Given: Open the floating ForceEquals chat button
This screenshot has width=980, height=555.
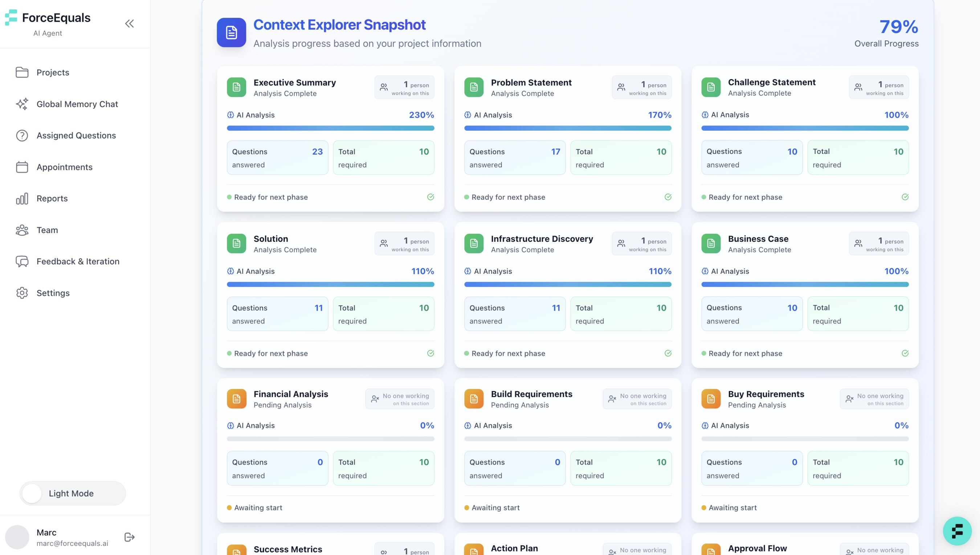Looking at the screenshot, I should [x=957, y=531].
